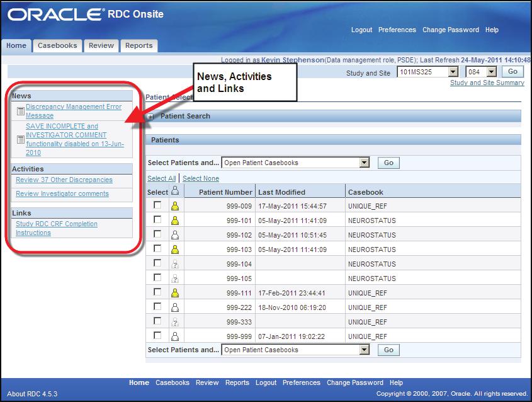This screenshot has width=532, height=402.
Task: Click the patient icon for 999-333
Action: click(175, 322)
